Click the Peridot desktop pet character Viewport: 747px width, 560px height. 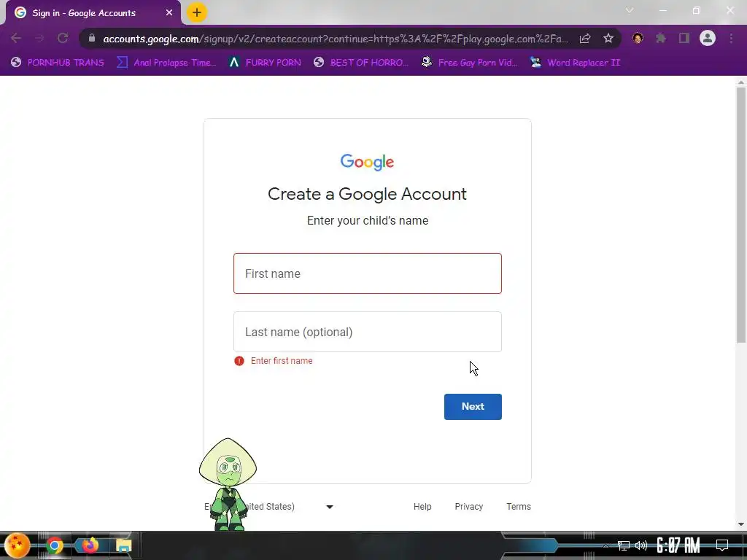coord(228,485)
